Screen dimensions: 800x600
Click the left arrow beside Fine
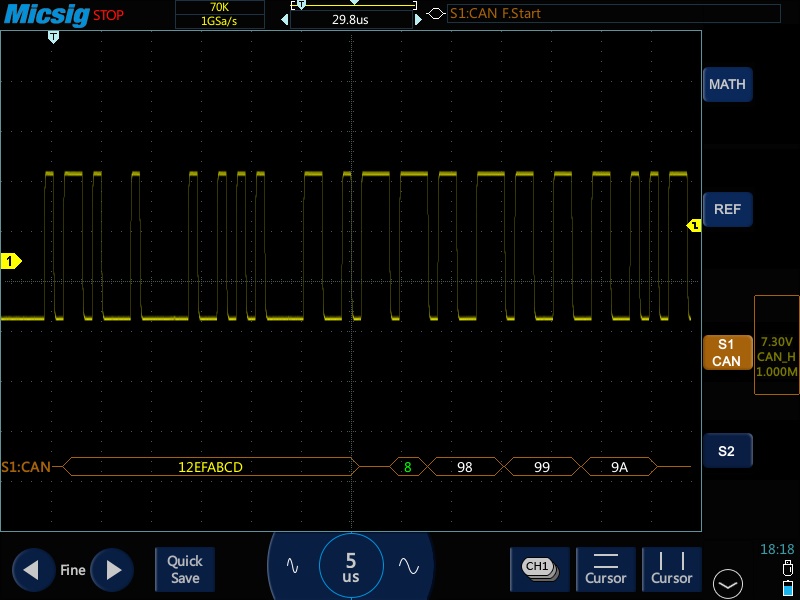(32, 570)
